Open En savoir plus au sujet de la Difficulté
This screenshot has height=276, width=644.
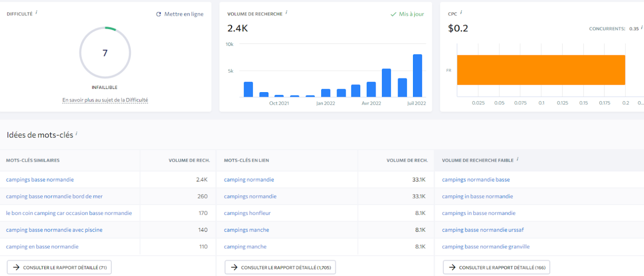[105, 100]
